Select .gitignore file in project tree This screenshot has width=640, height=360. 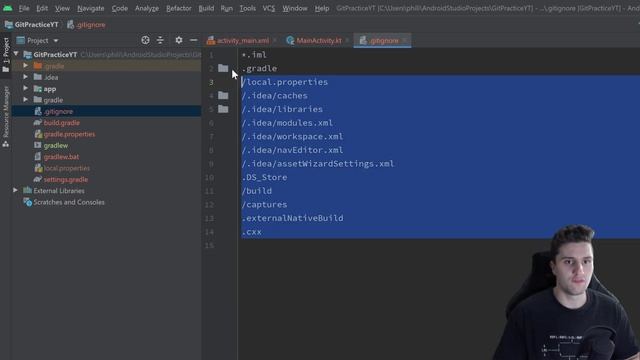point(58,111)
